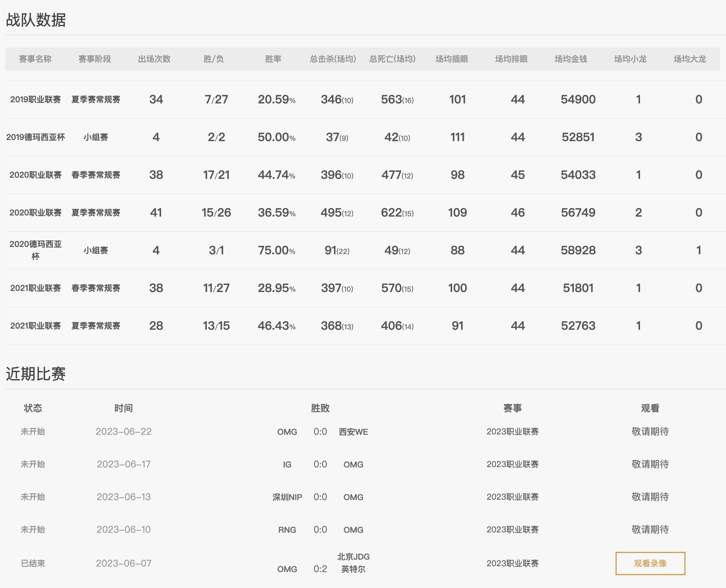Select the 2023-06-07 match date
Viewport: 726px width, 588px height.
pyautogui.click(x=124, y=563)
